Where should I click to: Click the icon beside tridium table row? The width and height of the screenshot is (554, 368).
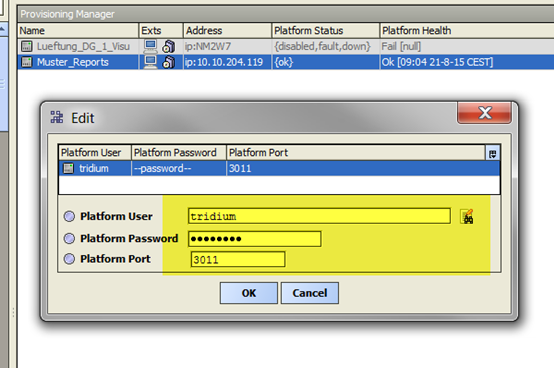68,168
